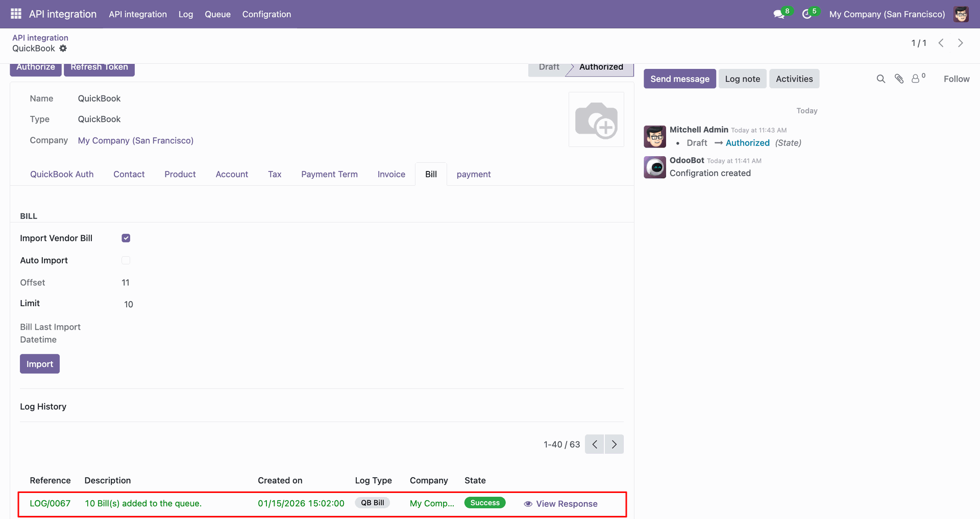Edit the Name field QuickBook
The image size is (980, 519).
coord(99,98)
